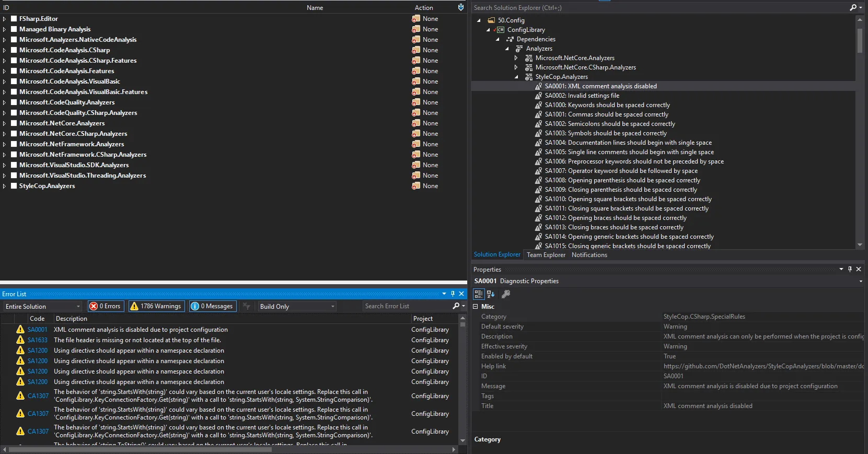Pin the Error List panel

[x=453, y=294]
